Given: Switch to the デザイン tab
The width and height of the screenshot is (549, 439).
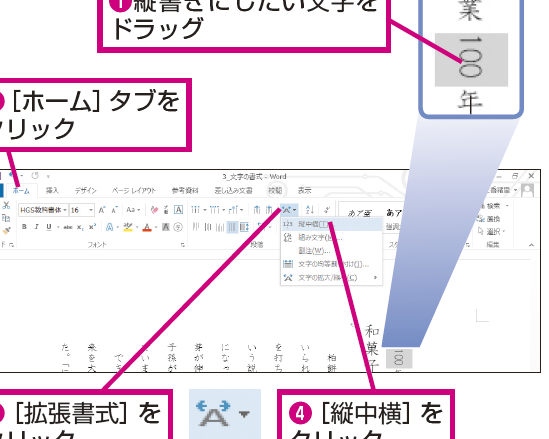Looking at the screenshot, I should [x=86, y=190].
